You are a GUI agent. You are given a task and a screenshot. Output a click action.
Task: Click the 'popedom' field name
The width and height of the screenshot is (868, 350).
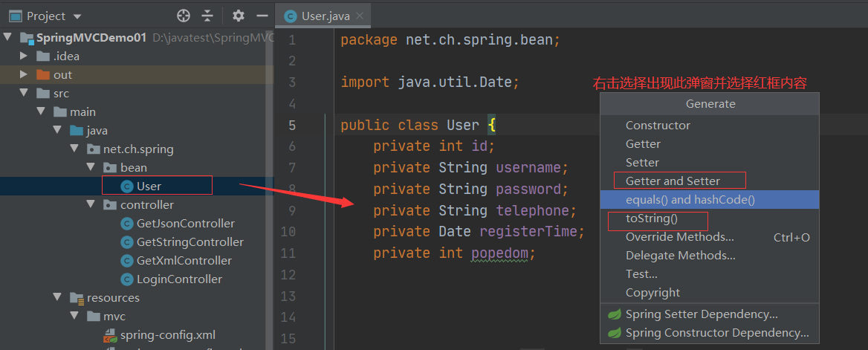502,253
